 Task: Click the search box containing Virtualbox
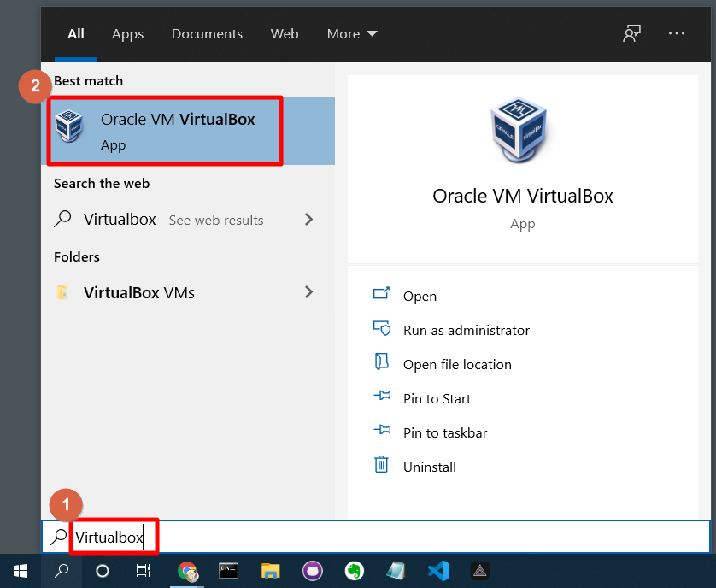click(376, 537)
